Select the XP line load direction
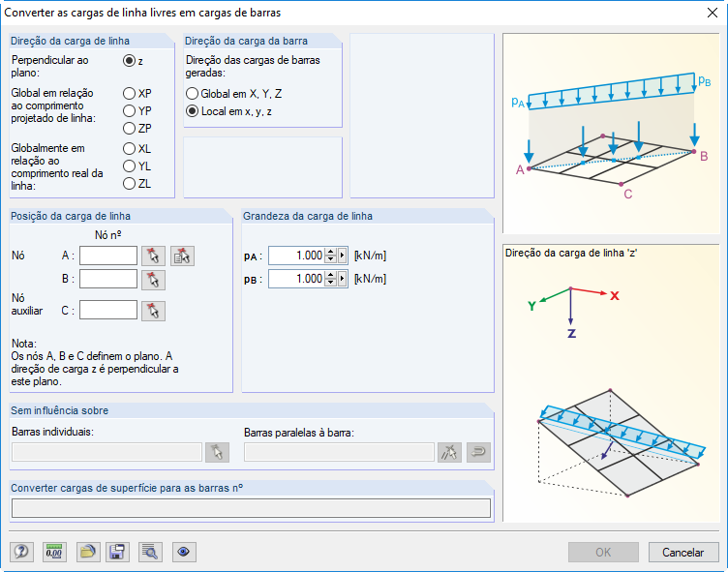Viewport: 728px width, 572px height. 129,94
